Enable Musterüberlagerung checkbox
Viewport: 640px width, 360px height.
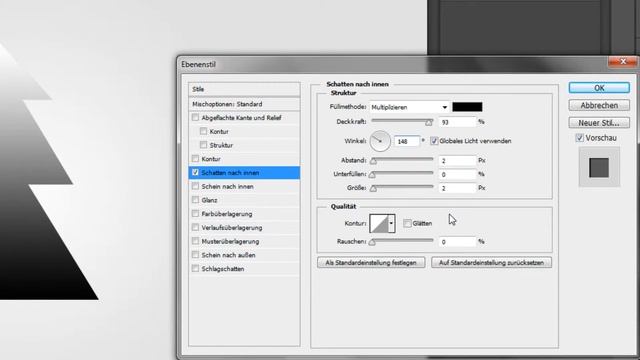click(195, 241)
